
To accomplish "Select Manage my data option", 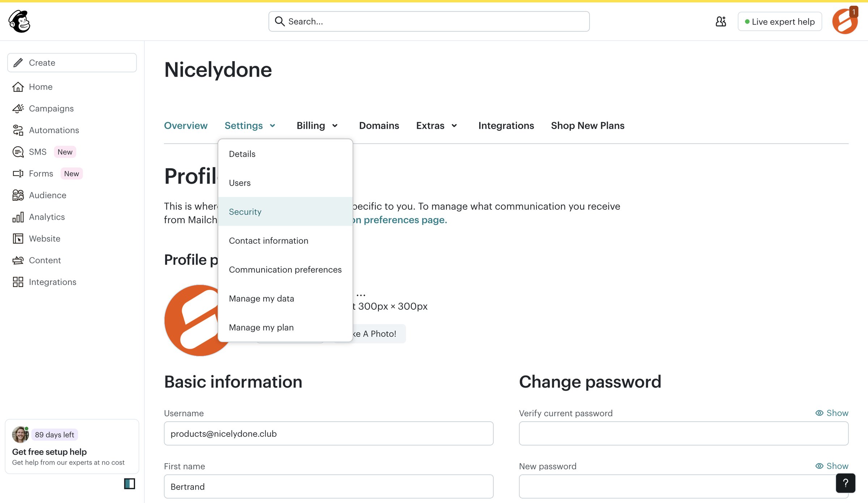I will click(x=285, y=299).
